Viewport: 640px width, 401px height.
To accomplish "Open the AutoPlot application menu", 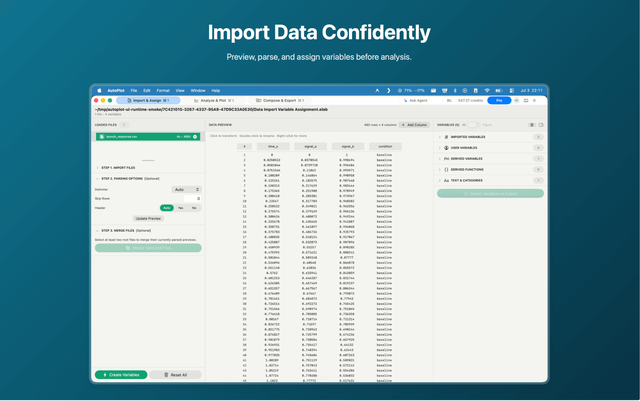I will click(116, 91).
